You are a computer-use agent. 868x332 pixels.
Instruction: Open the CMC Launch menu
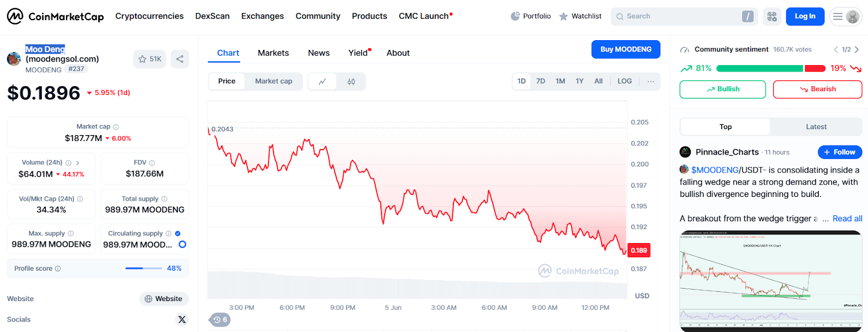coord(425,16)
